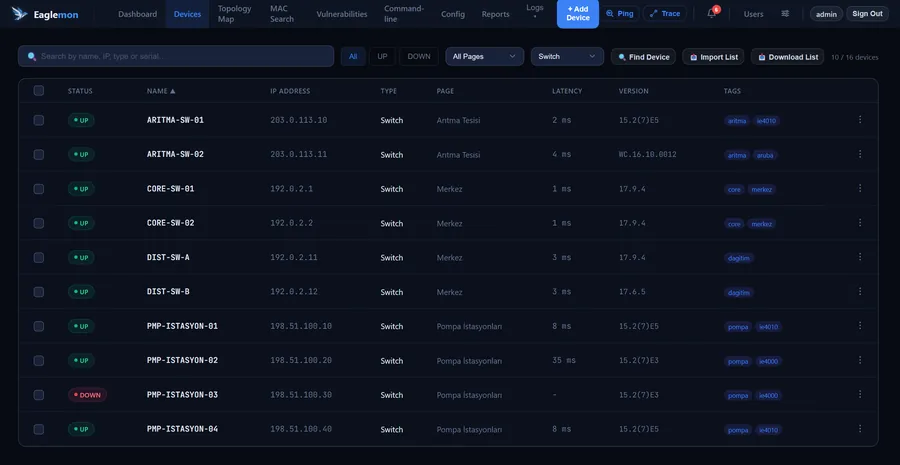Open row menu for ARITMA-SW-02
The width and height of the screenshot is (900, 465).
860,154
